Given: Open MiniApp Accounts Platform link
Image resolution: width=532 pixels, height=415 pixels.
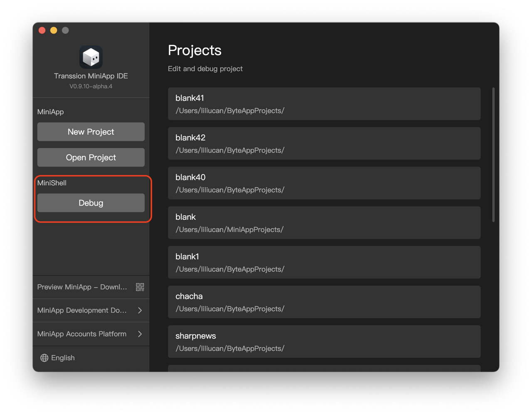Looking at the screenshot, I should click(x=91, y=334).
